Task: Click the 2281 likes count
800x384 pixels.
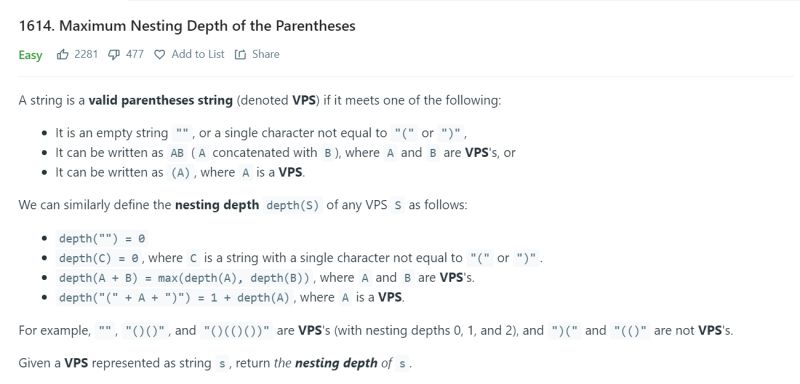Action: [86, 54]
